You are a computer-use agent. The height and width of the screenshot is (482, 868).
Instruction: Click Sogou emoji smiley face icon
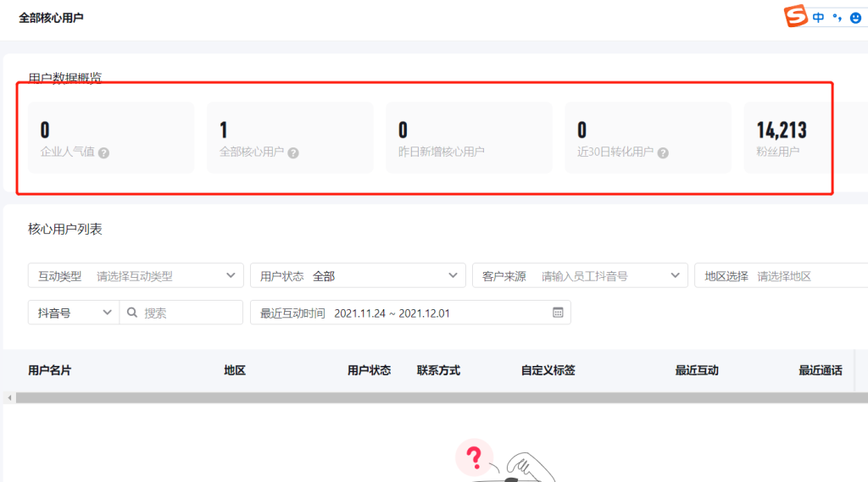[855, 17]
